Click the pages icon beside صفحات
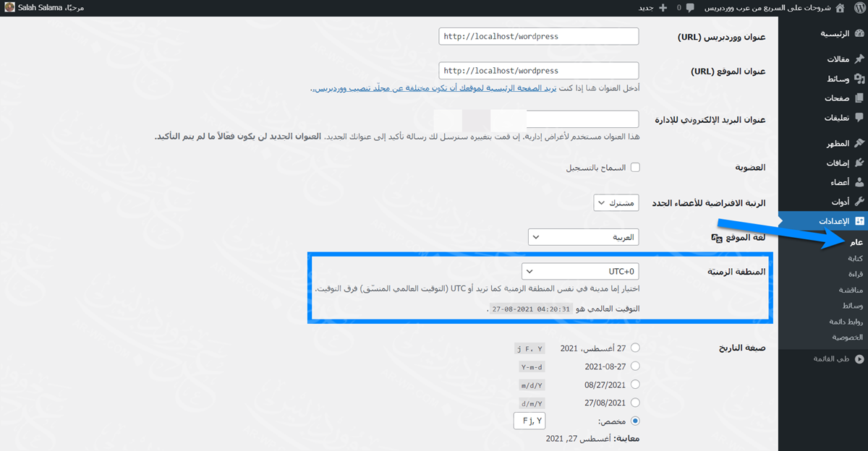Image resolution: width=868 pixels, height=451 pixels. [x=859, y=98]
